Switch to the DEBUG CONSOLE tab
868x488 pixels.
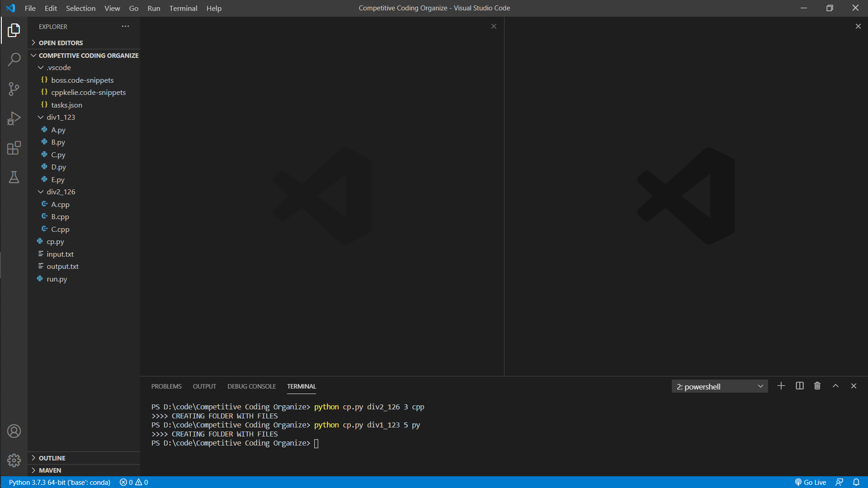(251, 386)
